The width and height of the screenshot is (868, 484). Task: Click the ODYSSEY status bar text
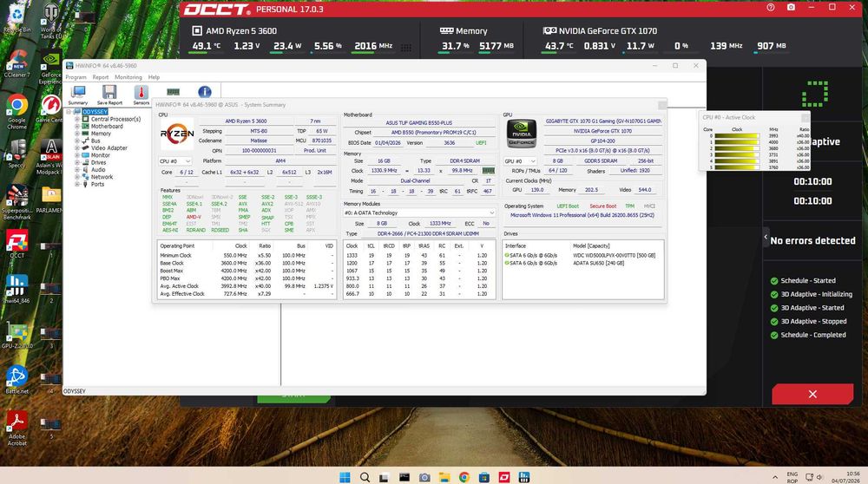(75, 391)
